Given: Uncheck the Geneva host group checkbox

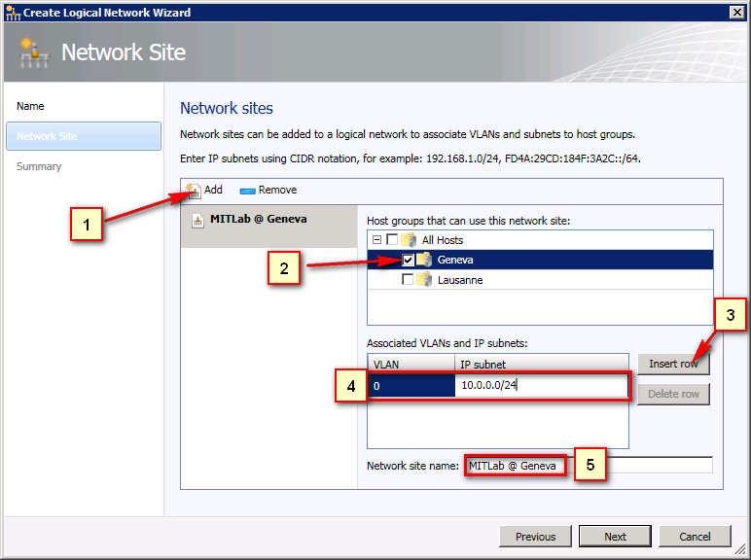Looking at the screenshot, I should (408, 260).
